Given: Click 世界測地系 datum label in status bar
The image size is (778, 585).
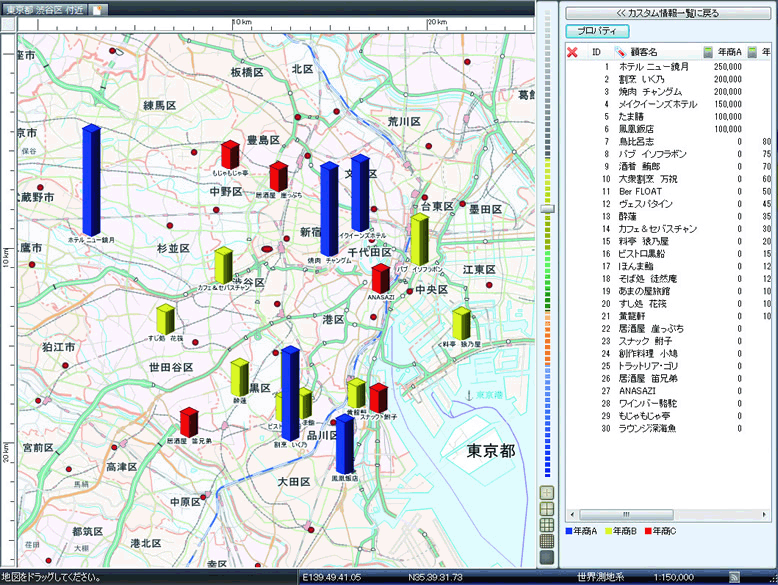Looking at the screenshot, I should tap(600, 577).
